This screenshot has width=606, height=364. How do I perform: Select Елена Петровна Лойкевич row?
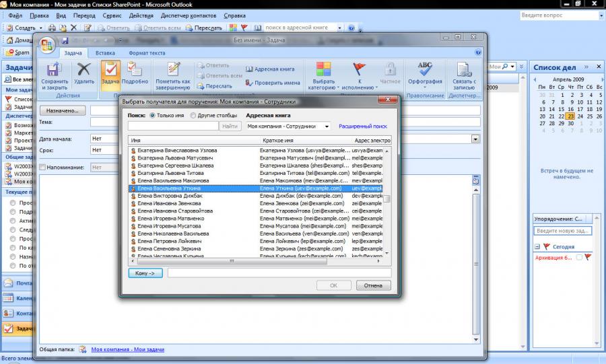[x=255, y=242]
